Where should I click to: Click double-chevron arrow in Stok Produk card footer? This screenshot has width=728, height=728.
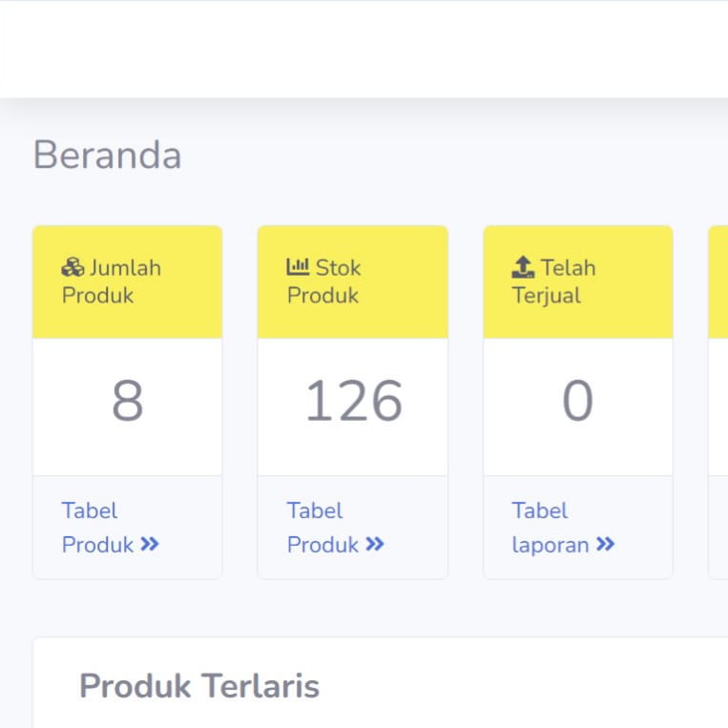(375, 545)
